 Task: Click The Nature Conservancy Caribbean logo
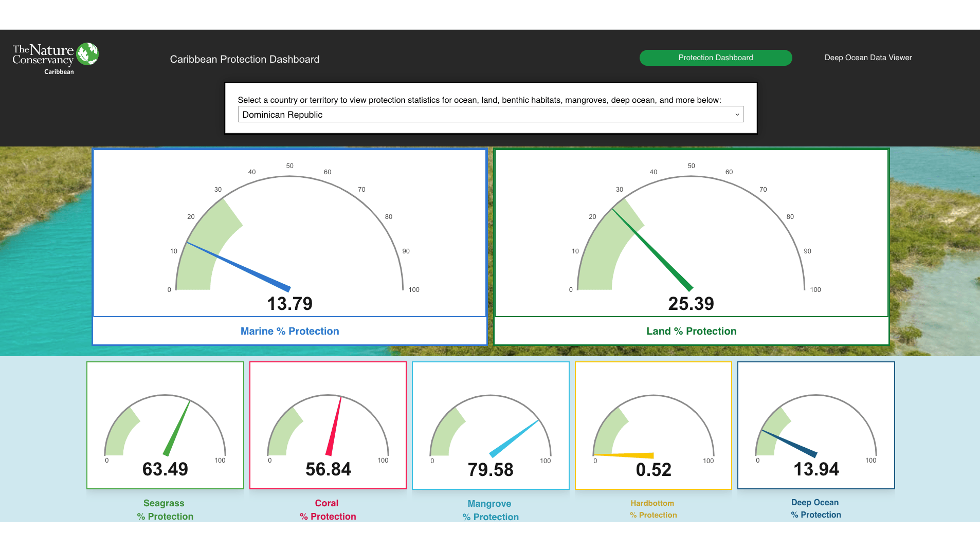[55, 58]
